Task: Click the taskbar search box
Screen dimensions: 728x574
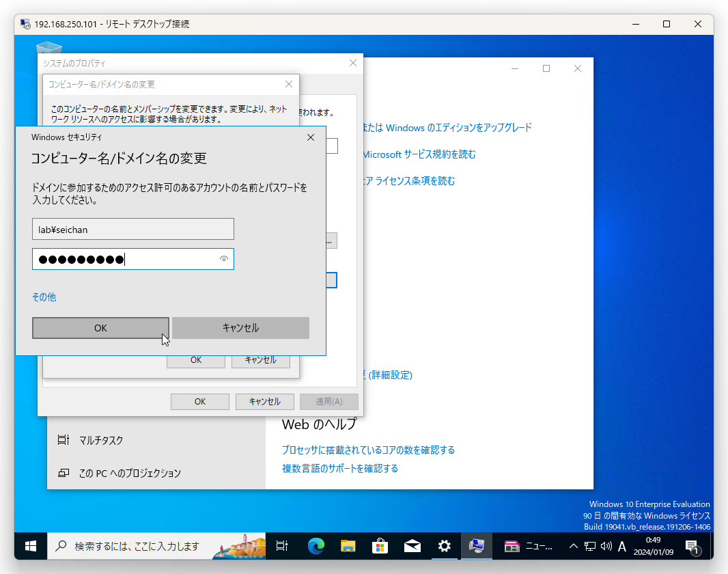Action: [156, 546]
